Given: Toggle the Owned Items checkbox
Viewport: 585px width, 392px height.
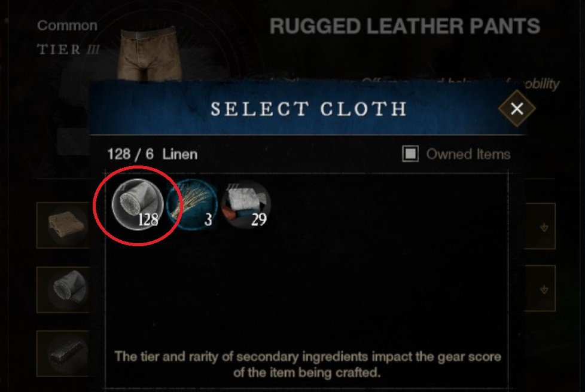Looking at the screenshot, I should (x=410, y=154).
